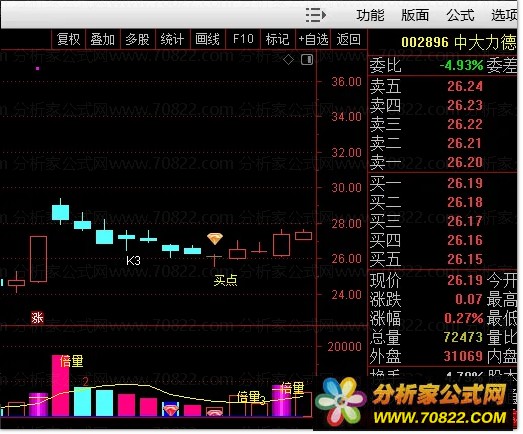Click the small diamond icon above the chart
Screen dimensions: 523x434
(289, 60)
